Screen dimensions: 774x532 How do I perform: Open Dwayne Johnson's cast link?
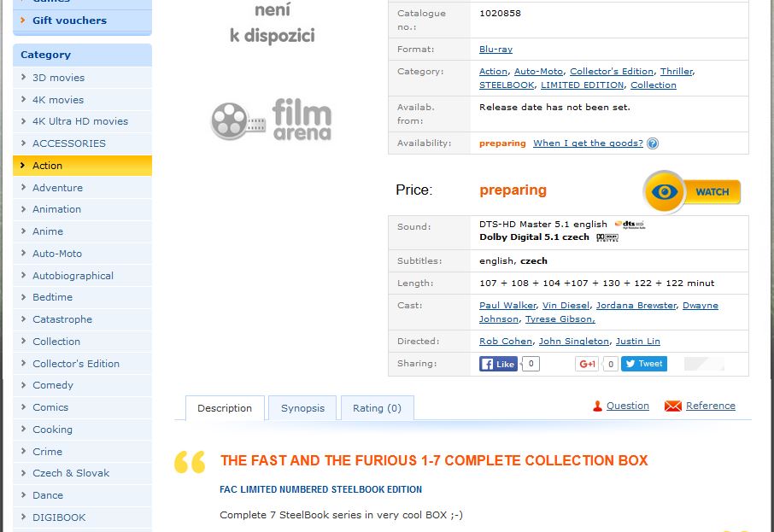point(700,306)
